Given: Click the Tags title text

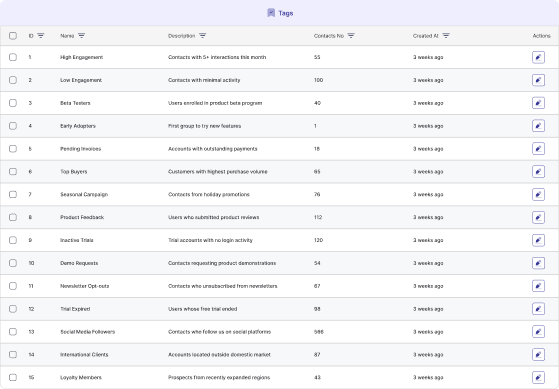Looking at the screenshot, I should (x=286, y=13).
